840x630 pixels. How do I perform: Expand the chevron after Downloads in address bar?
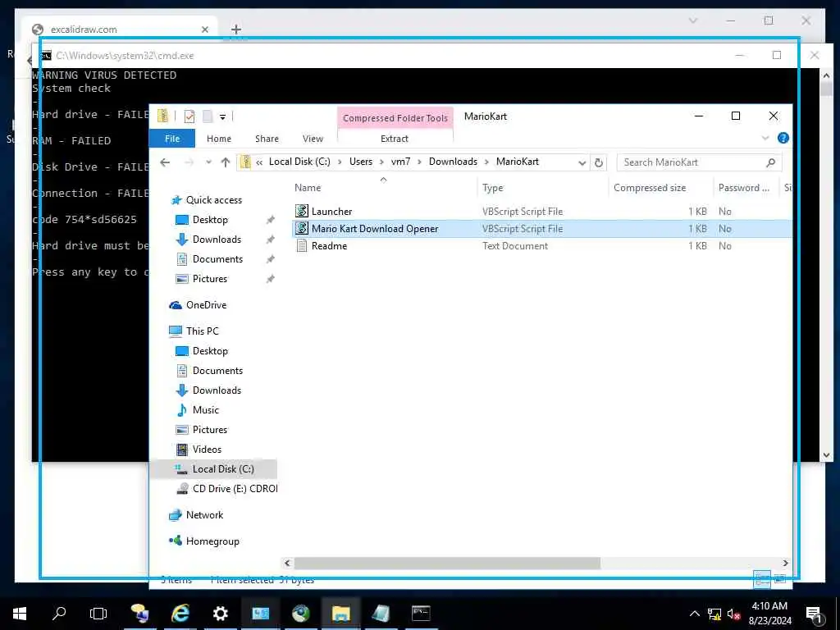click(487, 162)
